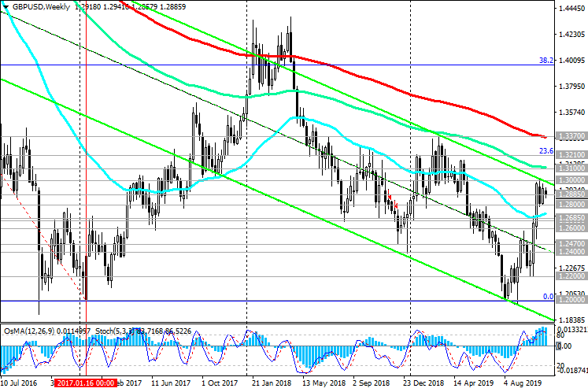
Task: Click the OsMA(12,26,9) indicator label
Action: [29, 331]
